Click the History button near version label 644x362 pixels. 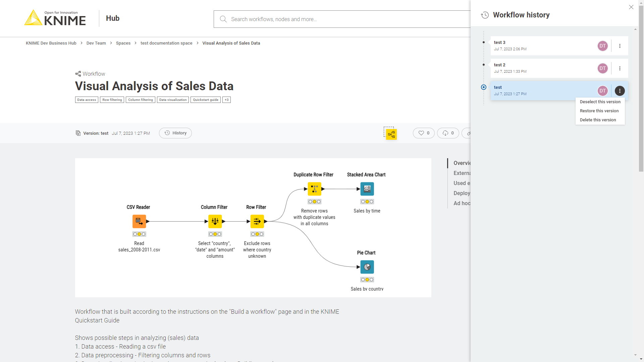pyautogui.click(x=176, y=133)
